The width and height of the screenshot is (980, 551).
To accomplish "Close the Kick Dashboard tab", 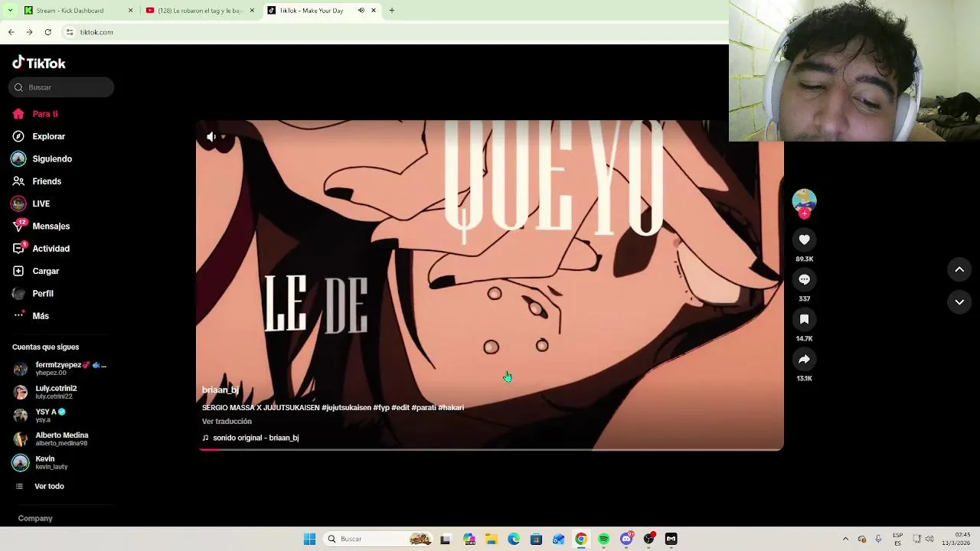I will pyautogui.click(x=130, y=11).
